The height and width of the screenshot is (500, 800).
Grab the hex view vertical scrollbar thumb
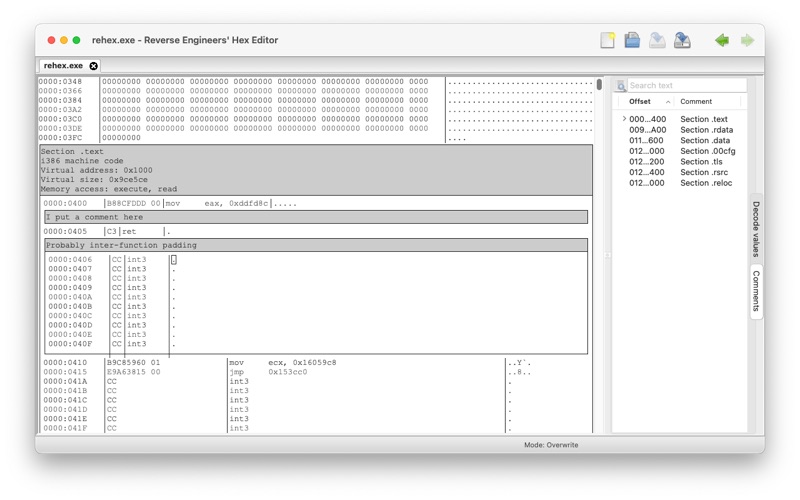pos(599,84)
